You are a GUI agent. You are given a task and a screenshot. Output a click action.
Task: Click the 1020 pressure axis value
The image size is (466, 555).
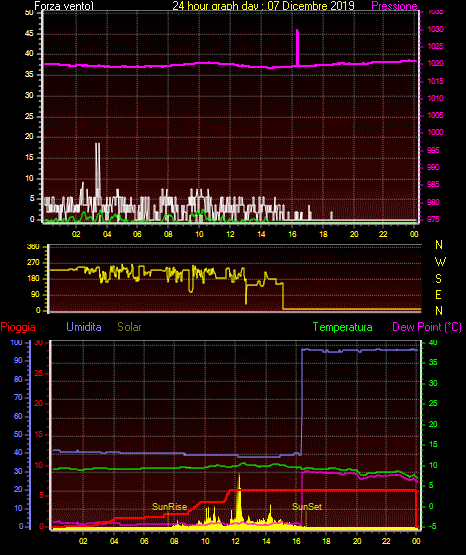[435, 63]
